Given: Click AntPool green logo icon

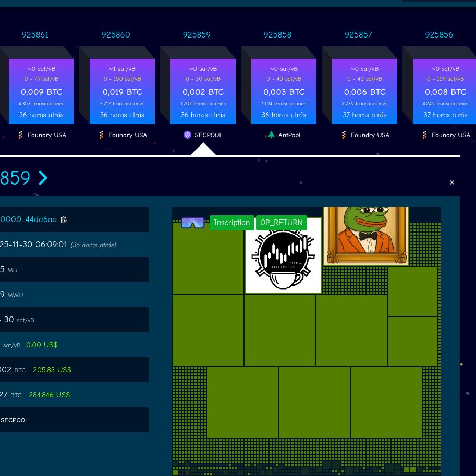Looking at the screenshot, I should click(271, 135).
